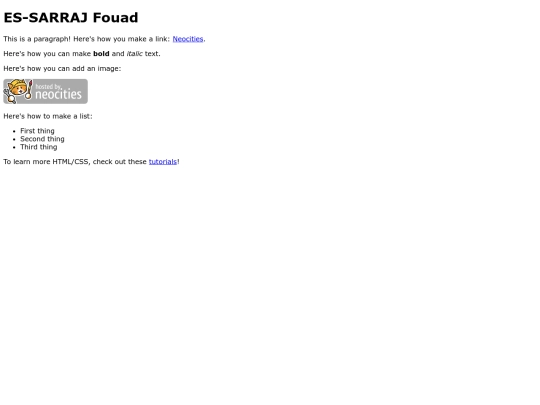Click the bullet before First thing

click(14, 131)
